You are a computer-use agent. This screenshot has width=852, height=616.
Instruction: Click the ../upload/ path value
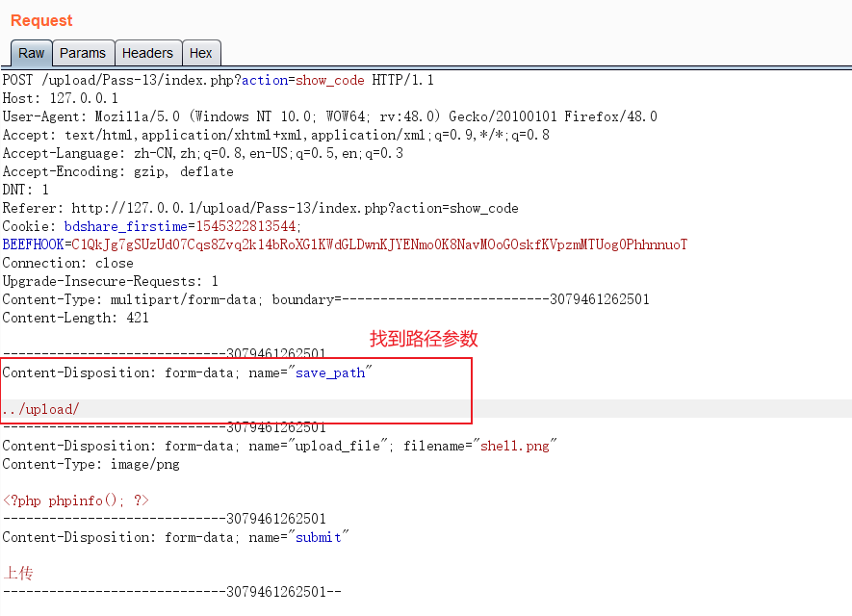(x=40, y=410)
